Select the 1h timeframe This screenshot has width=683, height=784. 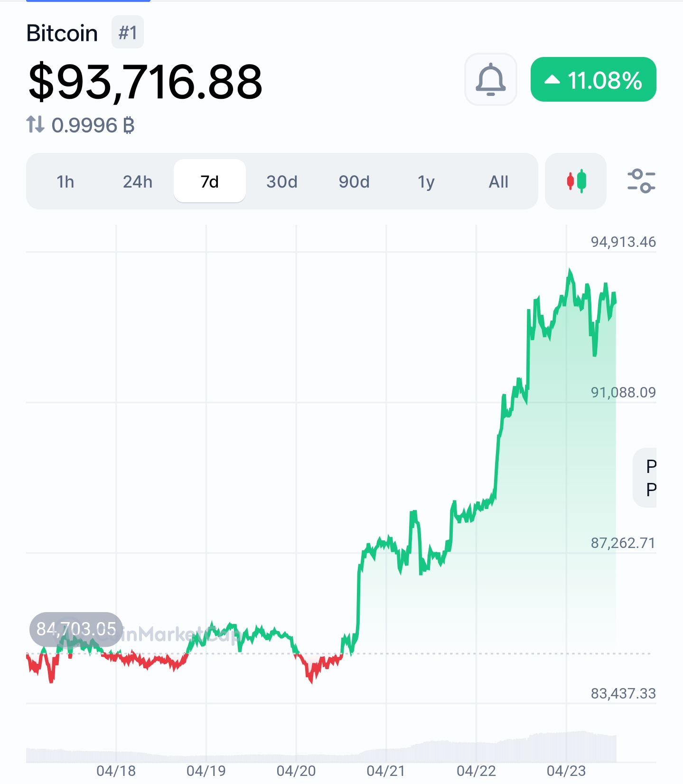[x=65, y=181]
